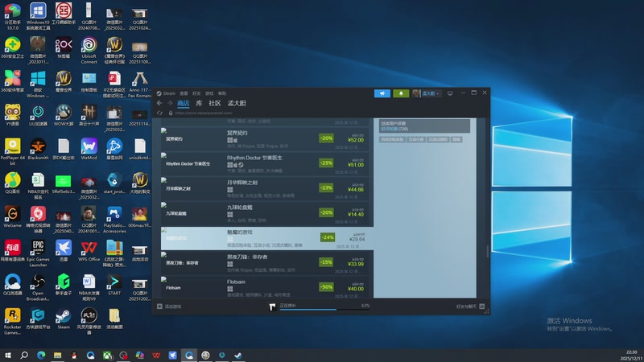Select the PlayStation Accessories desktop icon
The image size is (644, 362).
coord(114,220)
